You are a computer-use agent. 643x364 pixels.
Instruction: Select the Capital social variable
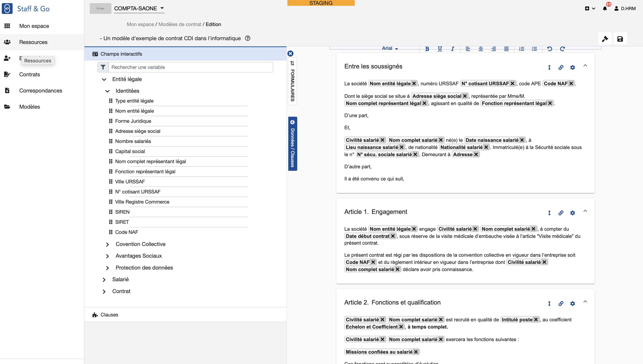pyautogui.click(x=130, y=151)
